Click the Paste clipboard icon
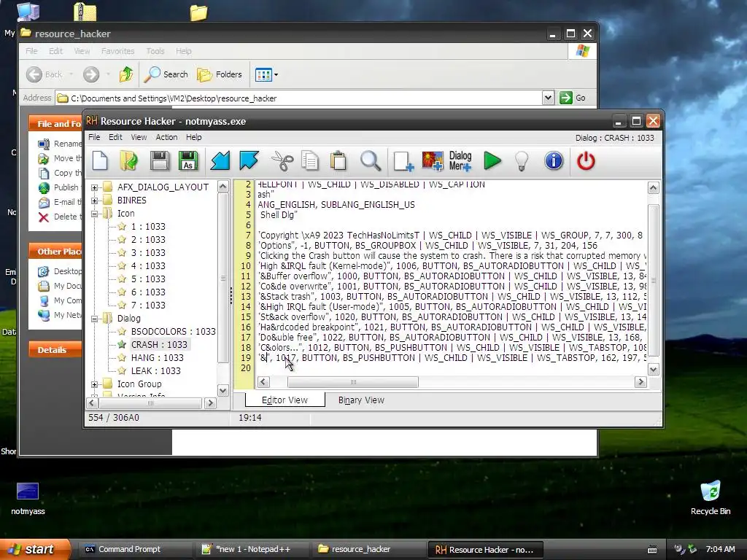Image resolution: width=747 pixels, height=560 pixels. (338, 161)
